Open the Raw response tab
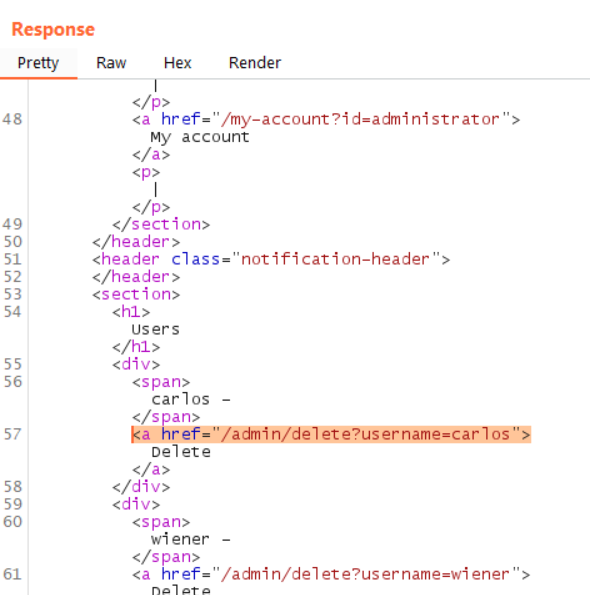The image size is (590, 595). click(111, 63)
